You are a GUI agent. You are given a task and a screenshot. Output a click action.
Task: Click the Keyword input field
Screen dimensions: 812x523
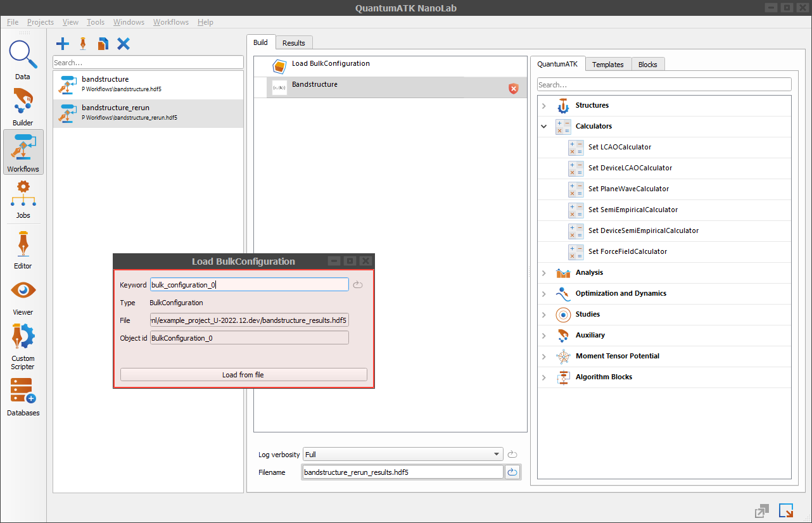click(x=249, y=285)
